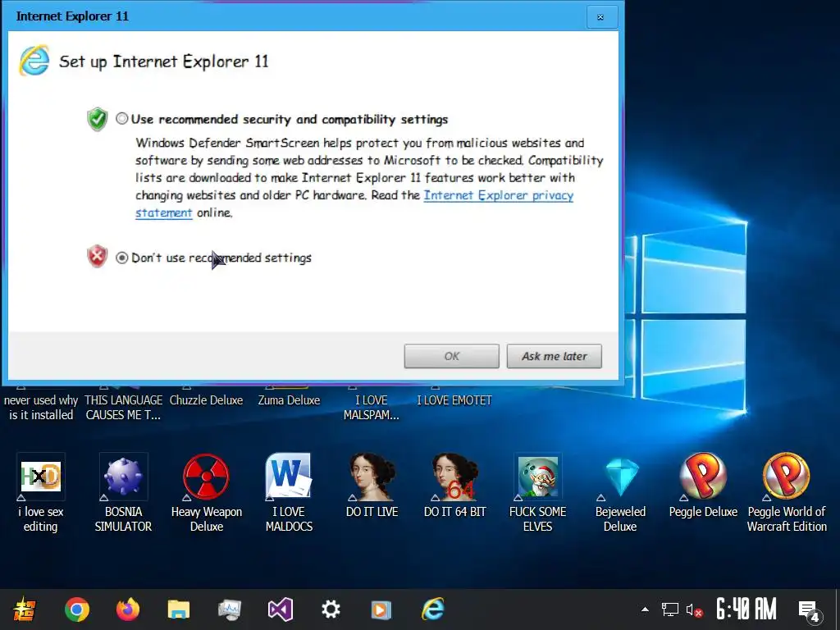Click the muted volume tray icon
The image size is (840, 630).
click(x=694, y=609)
